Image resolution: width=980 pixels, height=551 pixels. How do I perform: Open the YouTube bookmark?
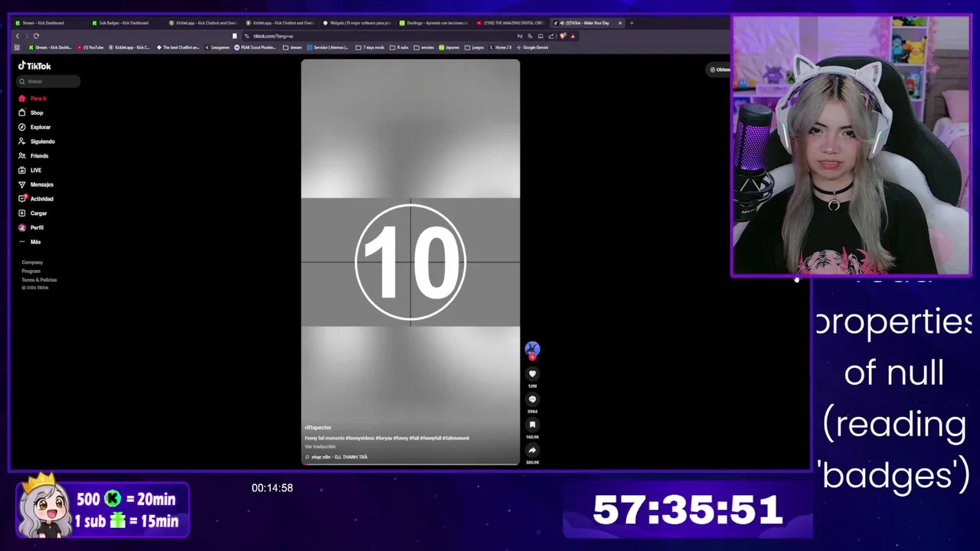pyautogui.click(x=90, y=47)
